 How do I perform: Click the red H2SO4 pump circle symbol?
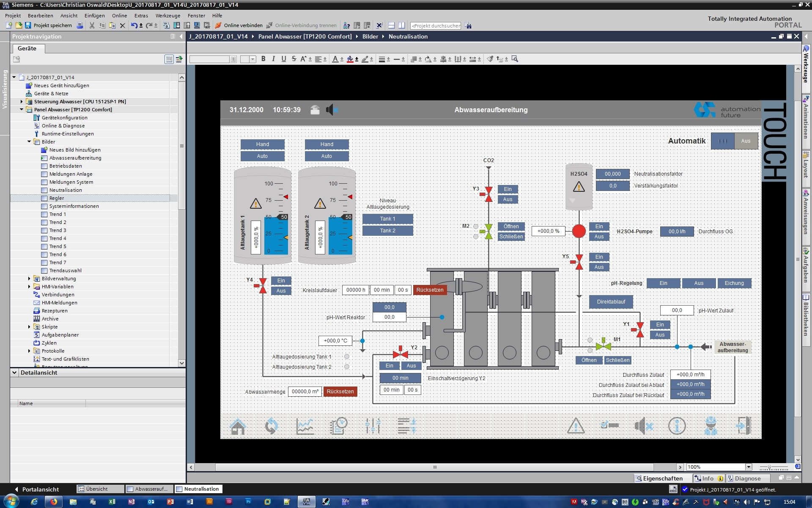[579, 231]
